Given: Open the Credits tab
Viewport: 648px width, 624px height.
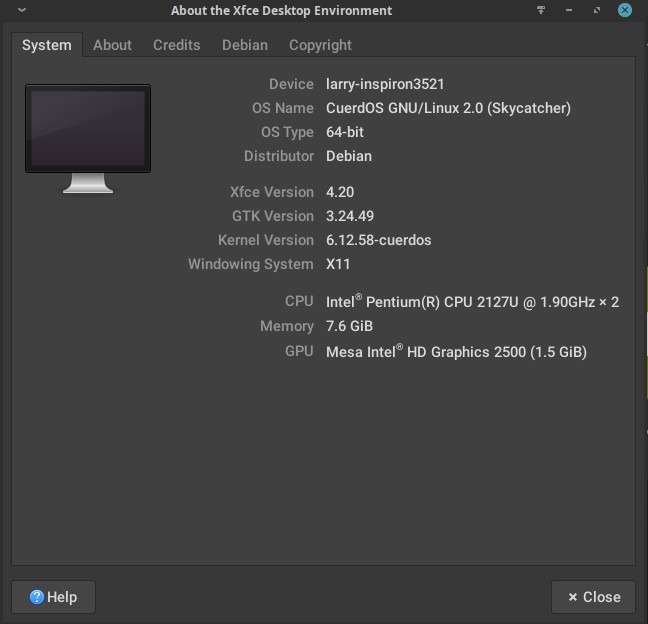Looking at the screenshot, I should (x=176, y=45).
